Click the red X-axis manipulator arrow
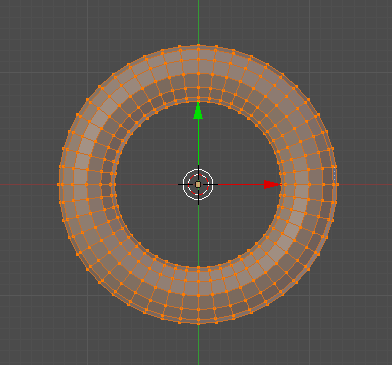The height and width of the screenshot is (365, 392). pos(272,184)
